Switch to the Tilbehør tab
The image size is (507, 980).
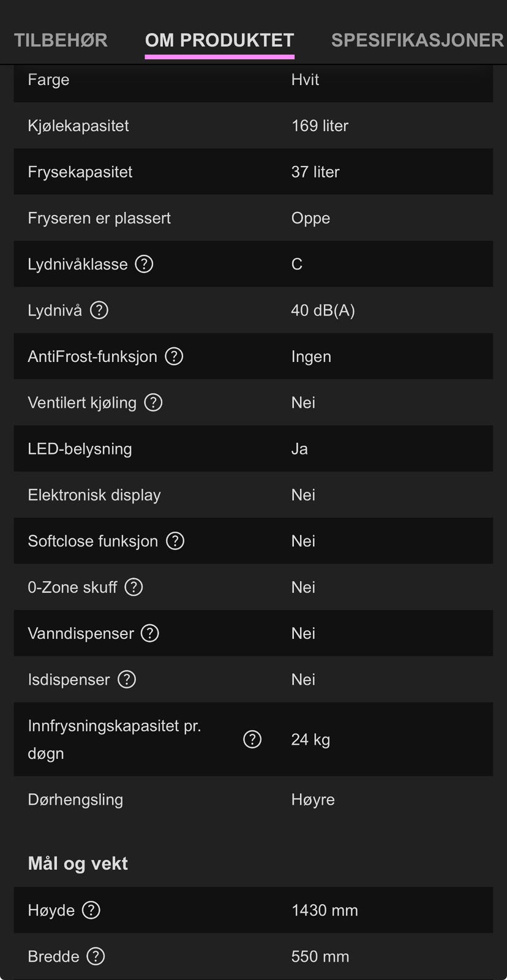(x=61, y=40)
